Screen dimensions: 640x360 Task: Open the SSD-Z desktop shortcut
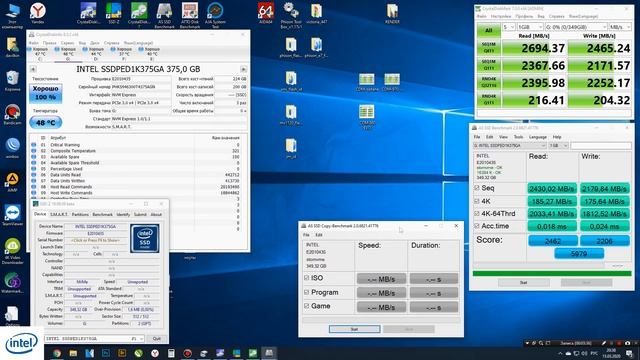pyautogui.click(x=113, y=13)
